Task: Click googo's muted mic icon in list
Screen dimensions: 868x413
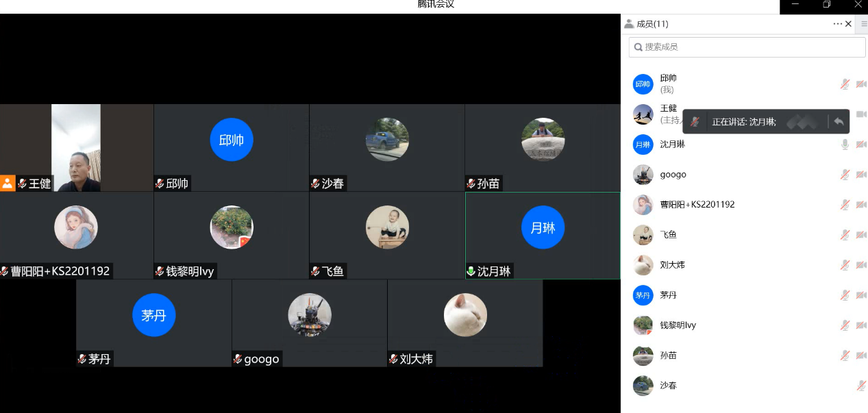Action: point(845,175)
